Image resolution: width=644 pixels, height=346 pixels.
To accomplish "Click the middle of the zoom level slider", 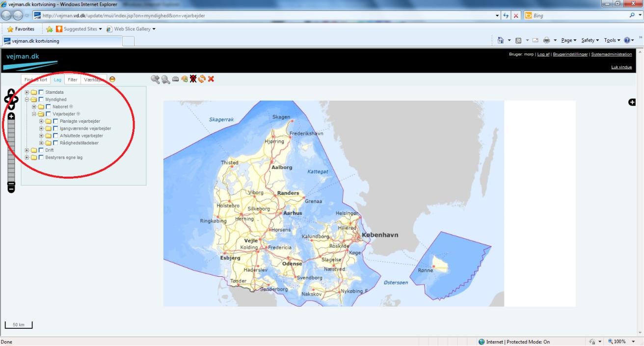I will tap(11, 151).
